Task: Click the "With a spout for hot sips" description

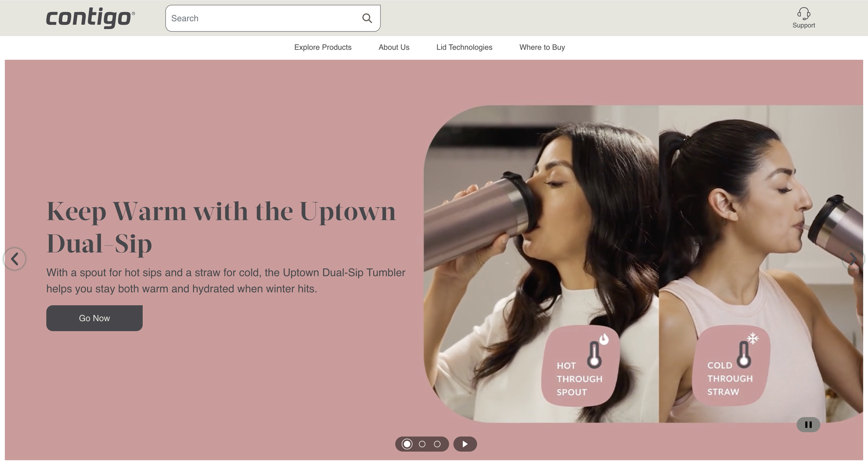Action: pyautogui.click(x=226, y=280)
